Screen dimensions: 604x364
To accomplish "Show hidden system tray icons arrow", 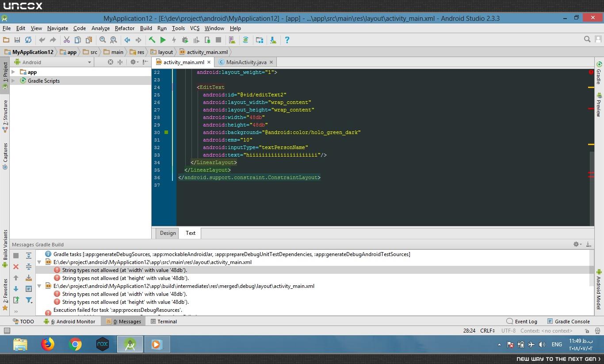I will pos(500,345).
